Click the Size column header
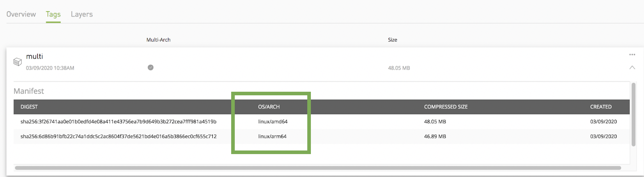Screen dimensions: 644x177 [x=392, y=40]
